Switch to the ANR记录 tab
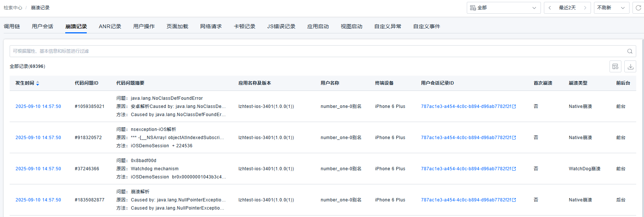The width and height of the screenshot is (644, 217). click(110, 26)
